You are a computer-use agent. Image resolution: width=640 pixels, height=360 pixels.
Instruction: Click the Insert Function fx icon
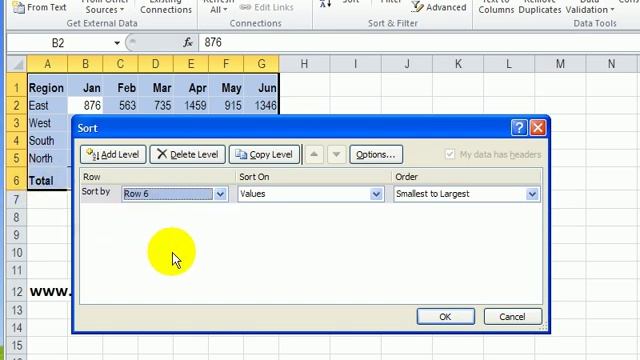pos(188,42)
